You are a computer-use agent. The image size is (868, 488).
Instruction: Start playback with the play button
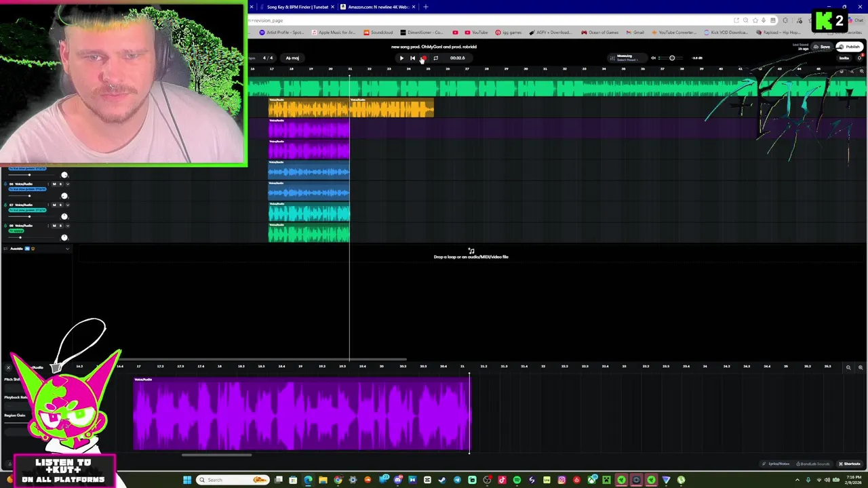pos(401,58)
